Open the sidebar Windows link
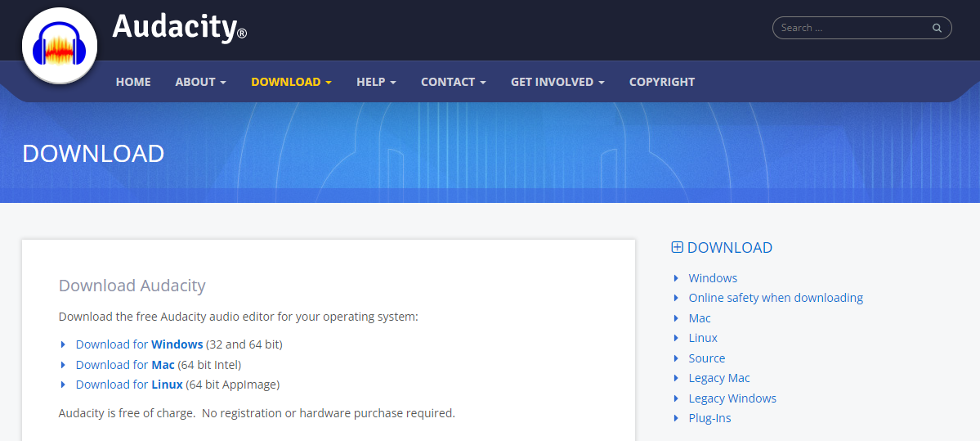 coord(713,277)
